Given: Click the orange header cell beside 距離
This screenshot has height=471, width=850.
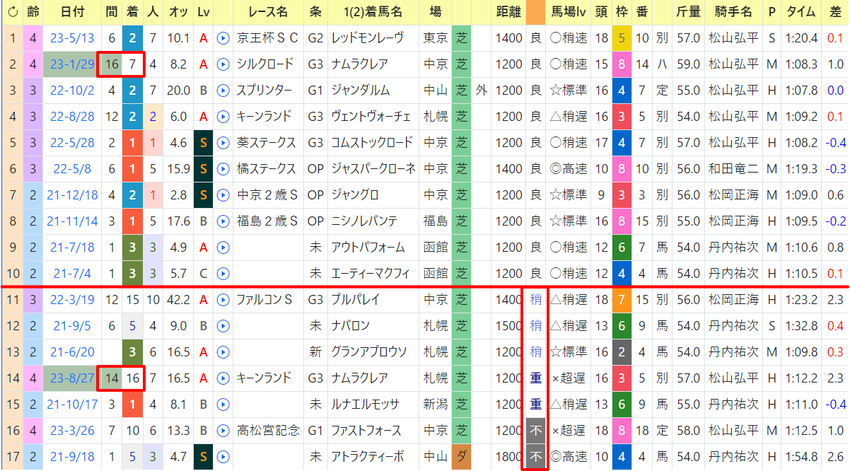Looking at the screenshot, I should coord(535,12).
